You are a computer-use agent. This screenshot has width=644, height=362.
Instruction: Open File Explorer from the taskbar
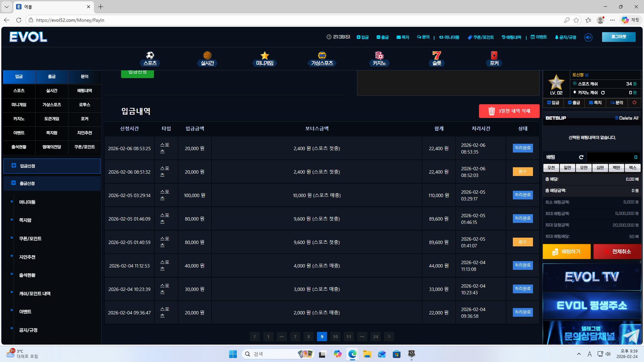click(367, 354)
